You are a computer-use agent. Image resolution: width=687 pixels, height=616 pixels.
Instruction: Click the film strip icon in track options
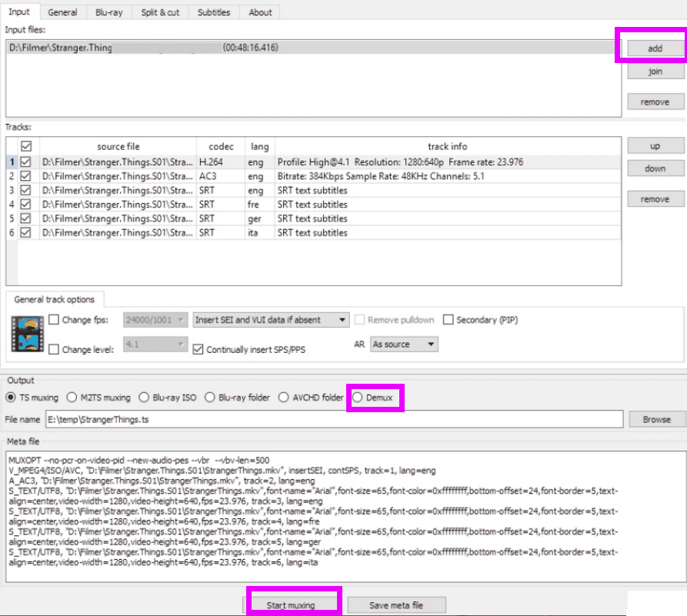coord(27,334)
